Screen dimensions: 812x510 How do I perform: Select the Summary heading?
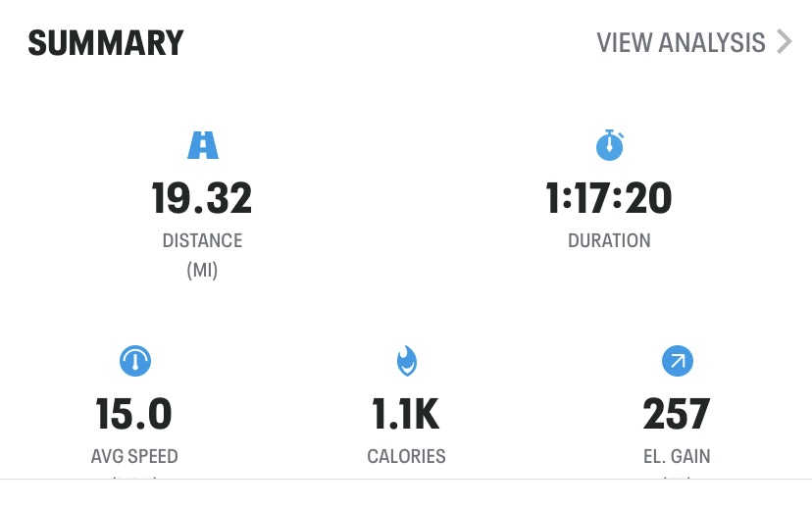tap(106, 43)
